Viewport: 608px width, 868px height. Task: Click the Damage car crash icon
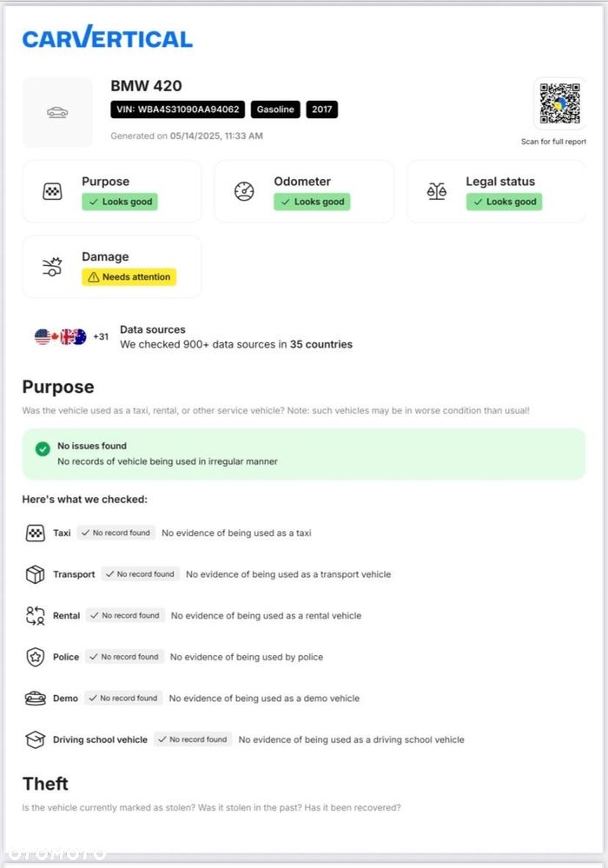click(52, 267)
